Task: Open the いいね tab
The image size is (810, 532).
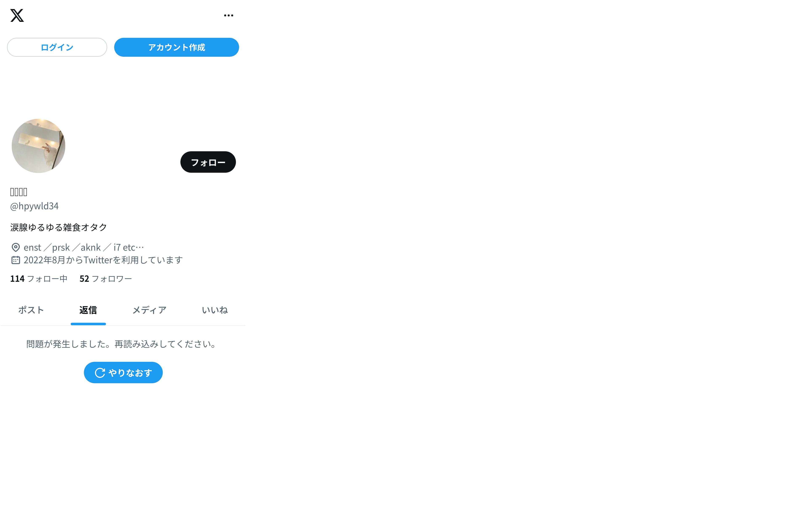Action: (x=215, y=310)
